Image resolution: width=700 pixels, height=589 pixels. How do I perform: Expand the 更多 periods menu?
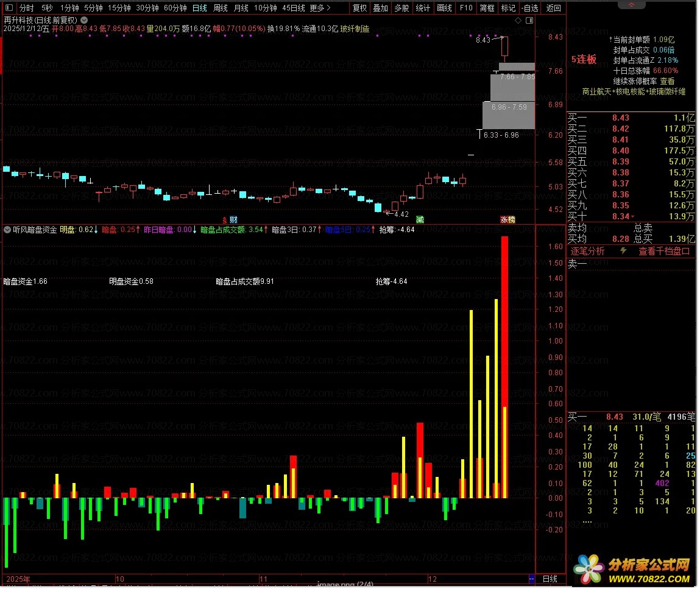click(320, 7)
